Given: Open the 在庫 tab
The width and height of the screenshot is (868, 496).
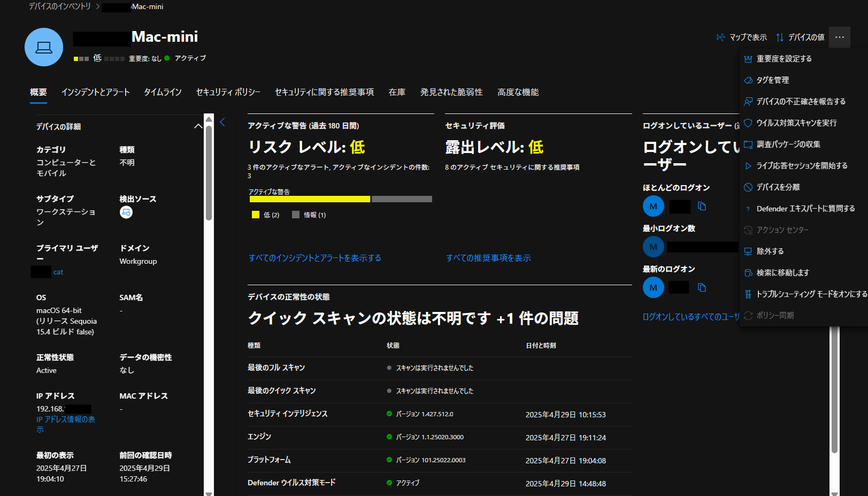Looking at the screenshot, I should [397, 93].
